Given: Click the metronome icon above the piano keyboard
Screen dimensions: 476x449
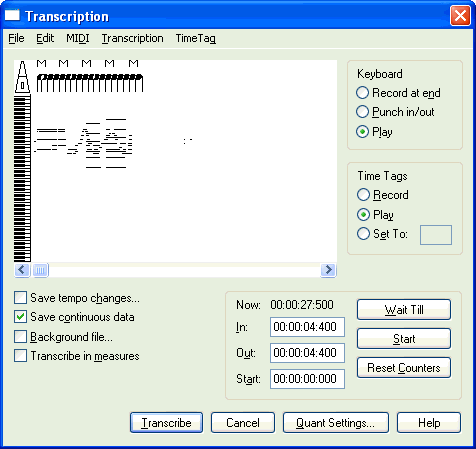Looking at the screenshot, I should 22,77.
